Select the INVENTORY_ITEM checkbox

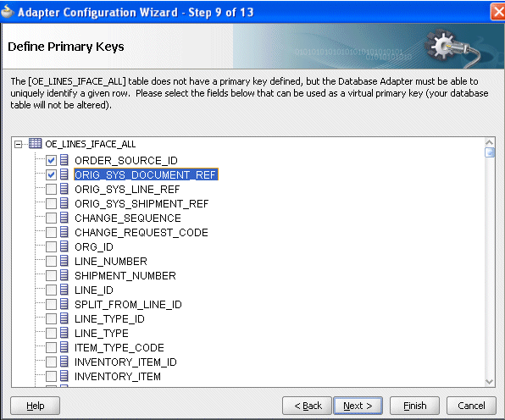click(51, 376)
